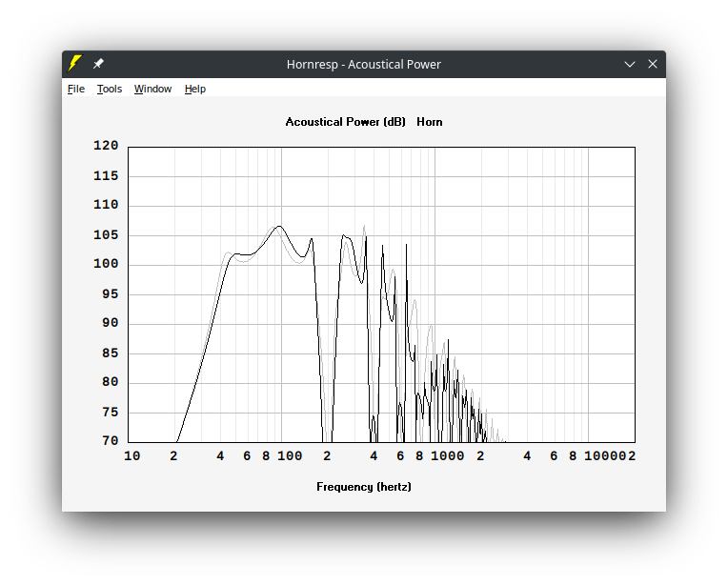Toggle the pin window icon in title bar
728x585 pixels.
point(98,64)
